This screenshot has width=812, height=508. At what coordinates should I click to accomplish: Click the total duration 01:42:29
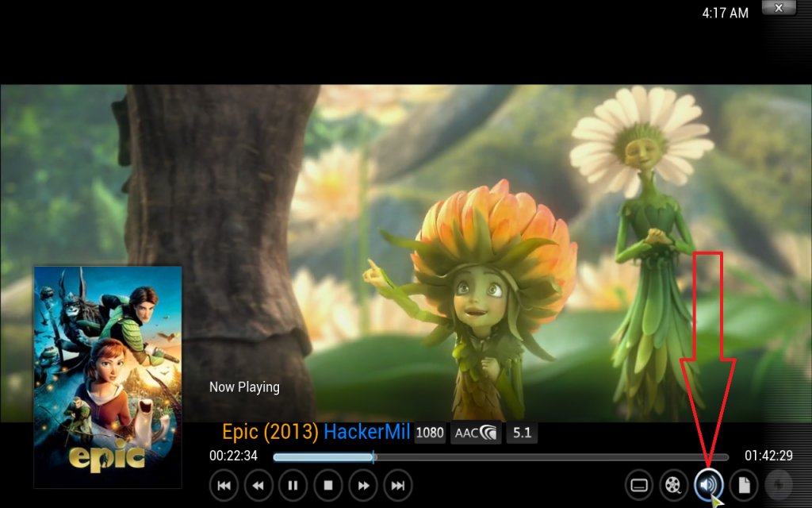[768, 456]
